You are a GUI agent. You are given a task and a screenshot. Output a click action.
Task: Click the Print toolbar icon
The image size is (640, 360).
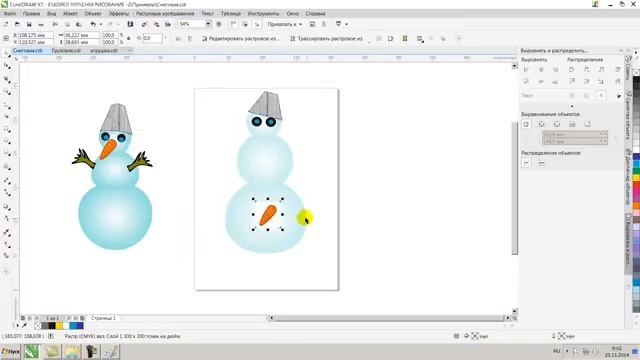(x=41, y=24)
